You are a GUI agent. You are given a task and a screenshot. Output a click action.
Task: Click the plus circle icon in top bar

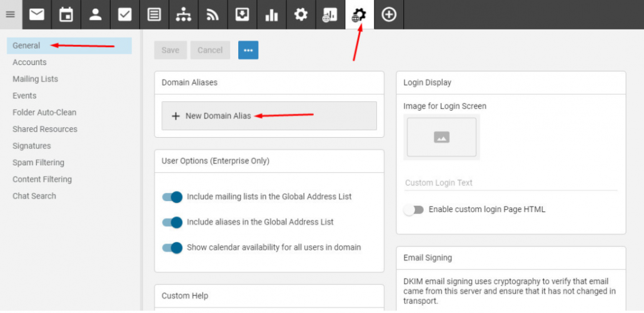(388, 14)
